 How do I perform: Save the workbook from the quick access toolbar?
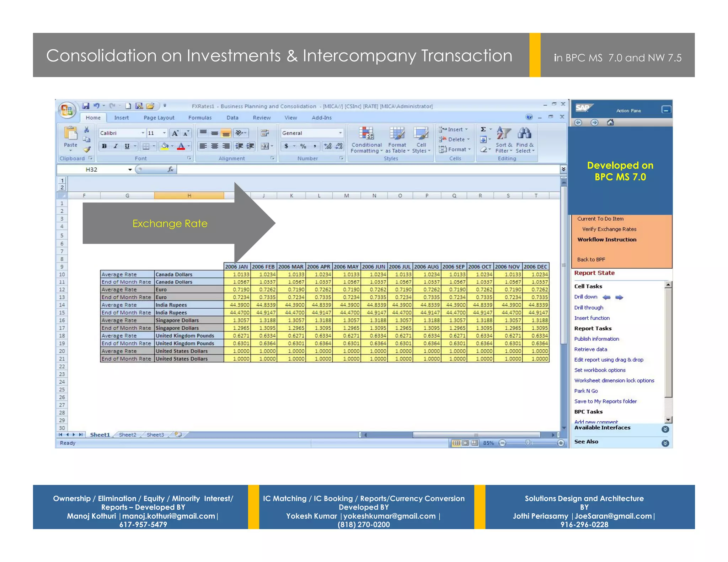pos(86,106)
